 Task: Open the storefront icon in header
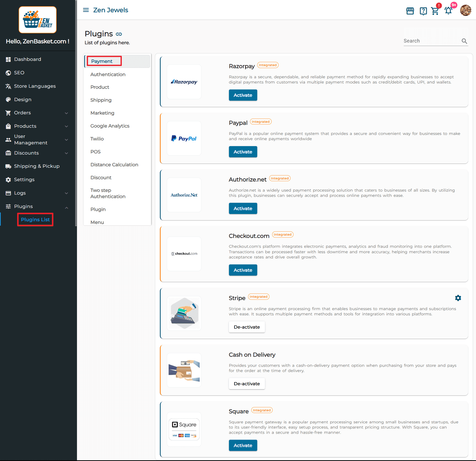[x=410, y=11]
